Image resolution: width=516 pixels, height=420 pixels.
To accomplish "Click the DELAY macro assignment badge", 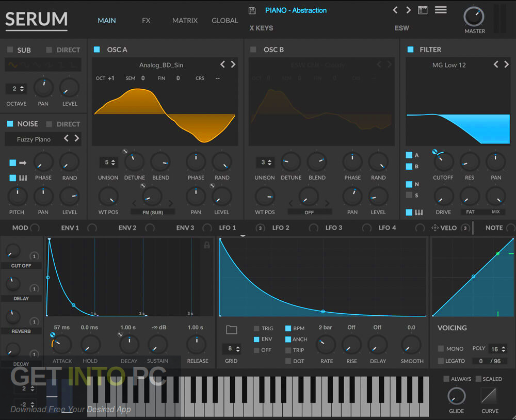I will click(x=34, y=288).
